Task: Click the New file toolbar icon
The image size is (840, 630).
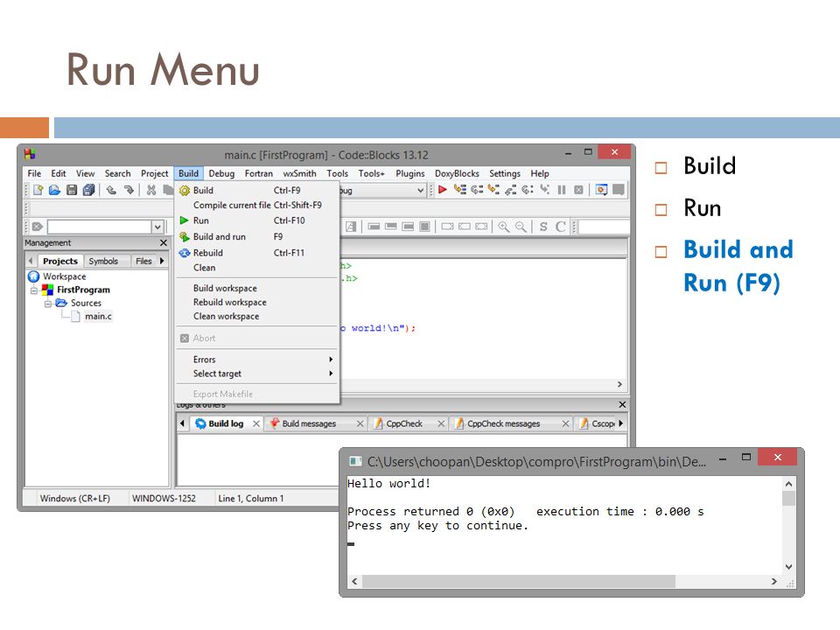Action: (x=38, y=190)
